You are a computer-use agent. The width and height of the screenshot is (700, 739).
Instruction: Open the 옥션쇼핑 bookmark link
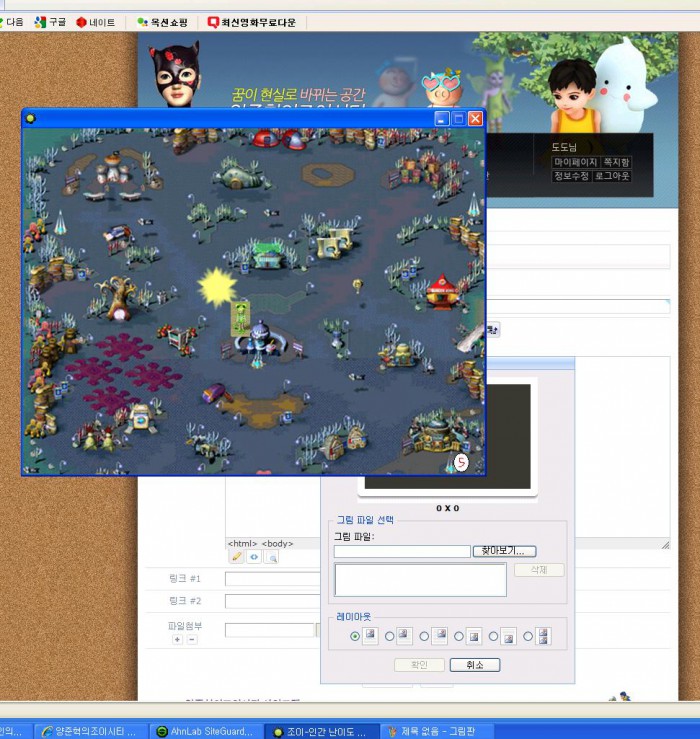click(x=162, y=22)
